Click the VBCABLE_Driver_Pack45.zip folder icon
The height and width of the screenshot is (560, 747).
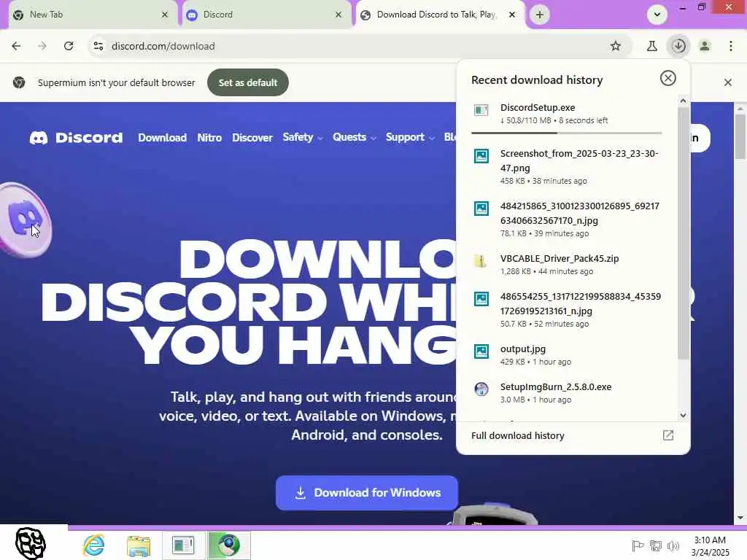click(480, 260)
